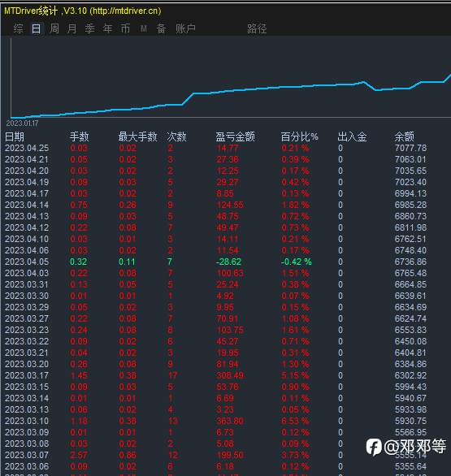This screenshot has width=451, height=476.
Task: Select the 2023.03.14 date cell
Action: 27,398
